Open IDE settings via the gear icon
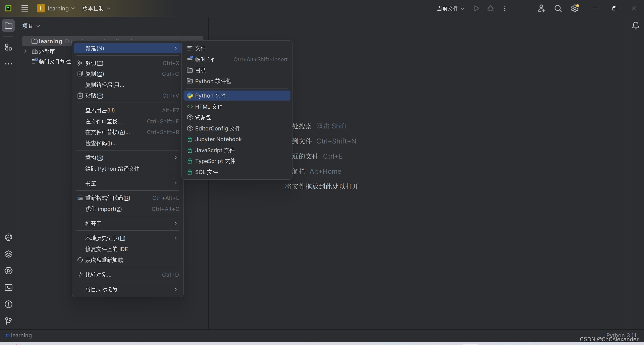 click(575, 8)
